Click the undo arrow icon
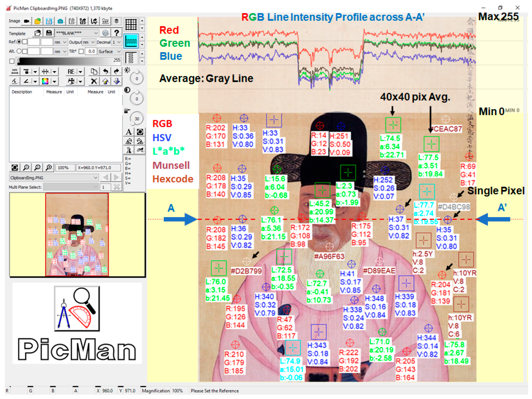The image size is (532, 399). pyautogui.click(x=105, y=71)
